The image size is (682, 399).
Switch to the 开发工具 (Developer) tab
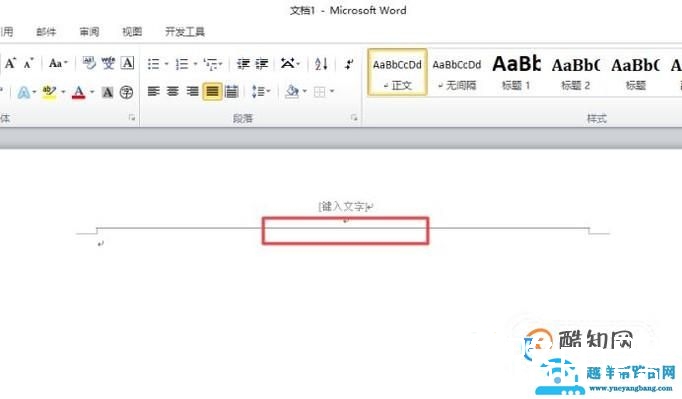(184, 32)
